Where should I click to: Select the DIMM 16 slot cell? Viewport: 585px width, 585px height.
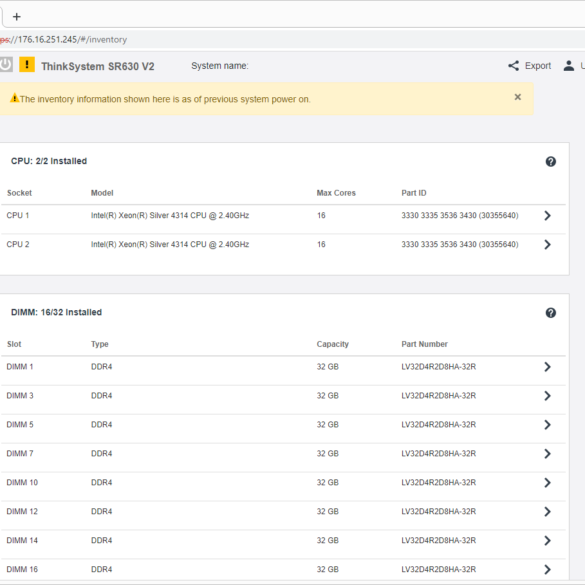22,569
